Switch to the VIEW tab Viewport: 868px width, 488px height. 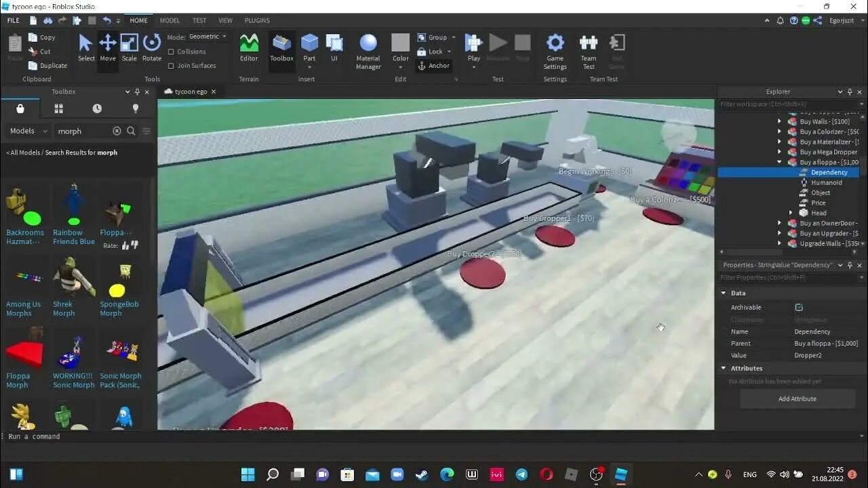coord(225,20)
